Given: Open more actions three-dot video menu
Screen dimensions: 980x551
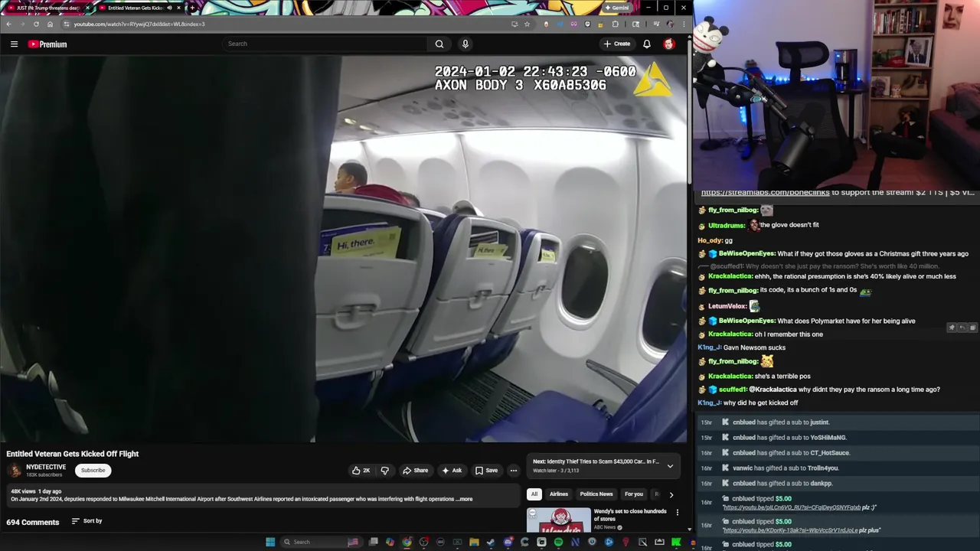Looking at the screenshot, I should pyautogui.click(x=514, y=471).
